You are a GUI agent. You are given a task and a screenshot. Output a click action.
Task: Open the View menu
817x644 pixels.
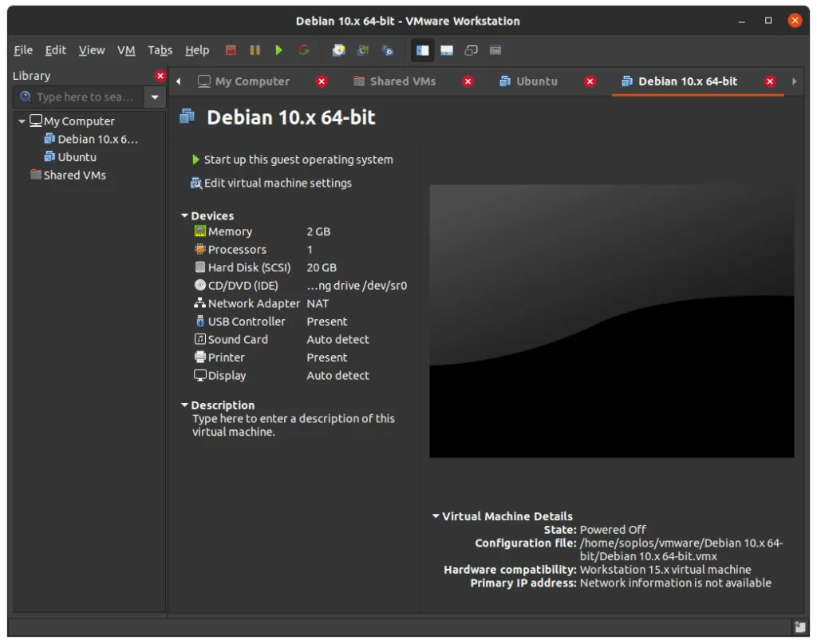(x=92, y=50)
